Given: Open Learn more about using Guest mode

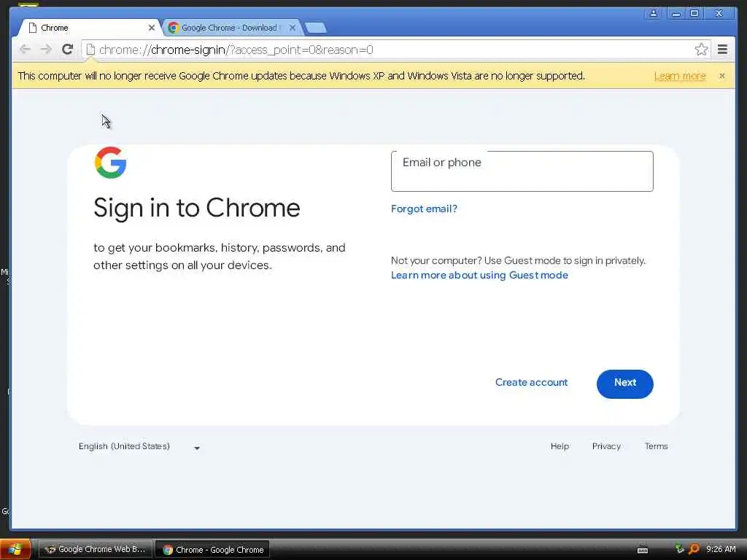Looking at the screenshot, I should (479, 275).
